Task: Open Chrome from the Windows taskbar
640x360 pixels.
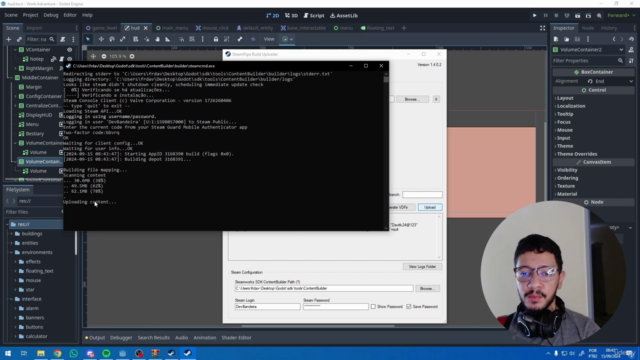Action: point(57,353)
